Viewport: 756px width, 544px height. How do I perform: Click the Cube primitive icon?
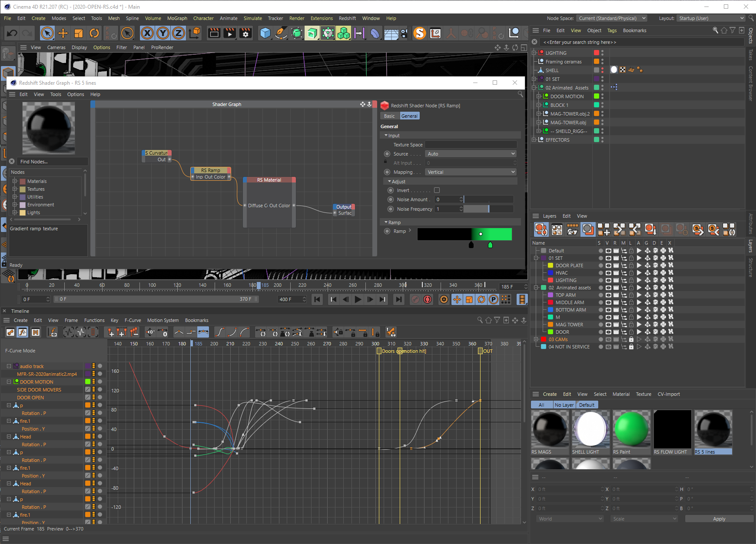265,33
